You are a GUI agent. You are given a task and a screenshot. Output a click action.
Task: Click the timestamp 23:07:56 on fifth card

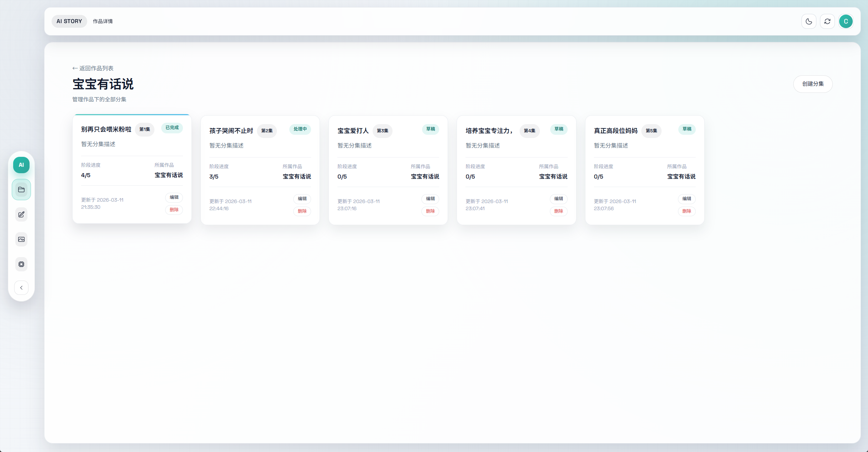pyautogui.click(x=604, y=208)
